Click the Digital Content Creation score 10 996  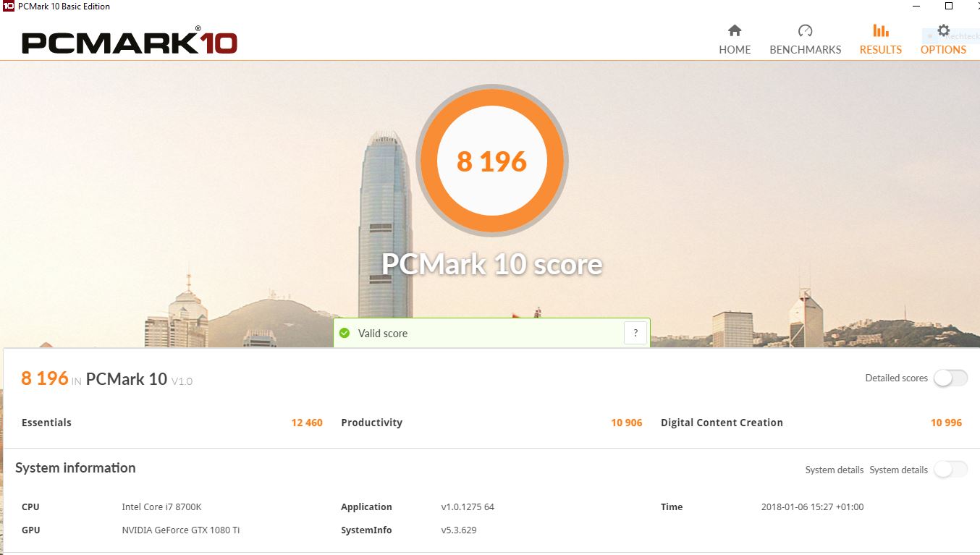click(947, 423)
